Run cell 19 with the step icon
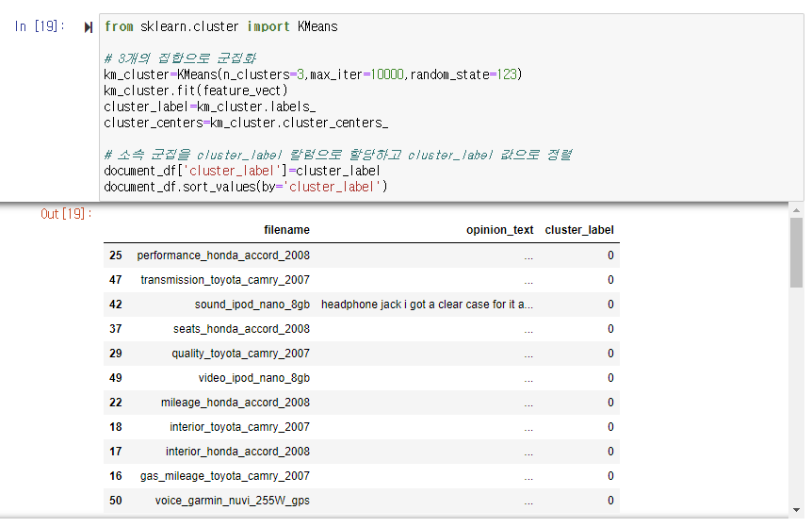Screen dimensions: 812x527 click(88, 27)
